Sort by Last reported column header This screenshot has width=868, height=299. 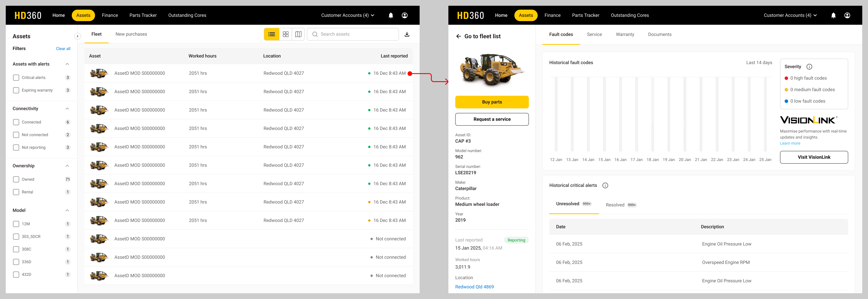point(394,56)
